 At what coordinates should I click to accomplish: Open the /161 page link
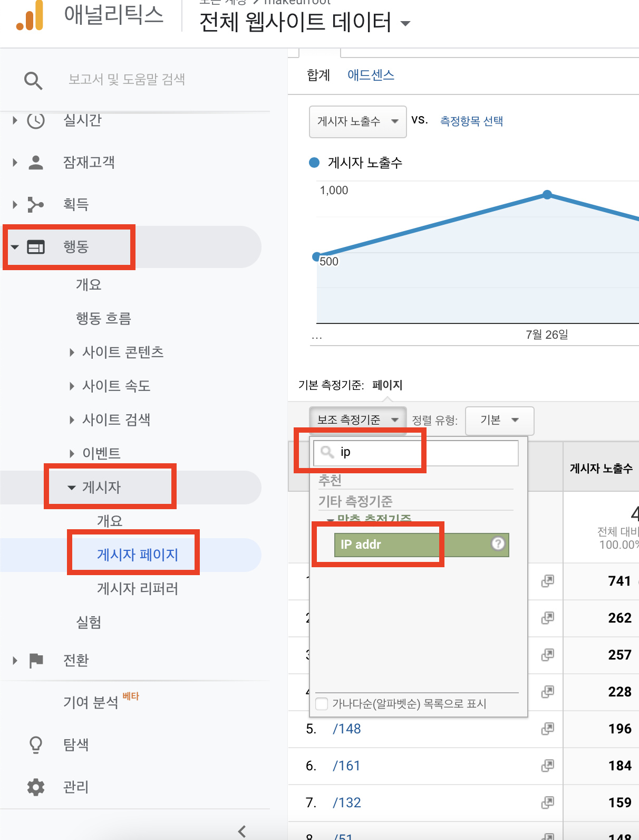tap(346, 766)
